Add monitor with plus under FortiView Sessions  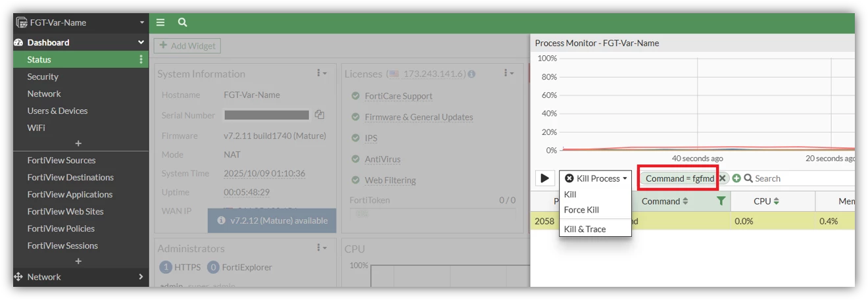click(x=78, y=261)
